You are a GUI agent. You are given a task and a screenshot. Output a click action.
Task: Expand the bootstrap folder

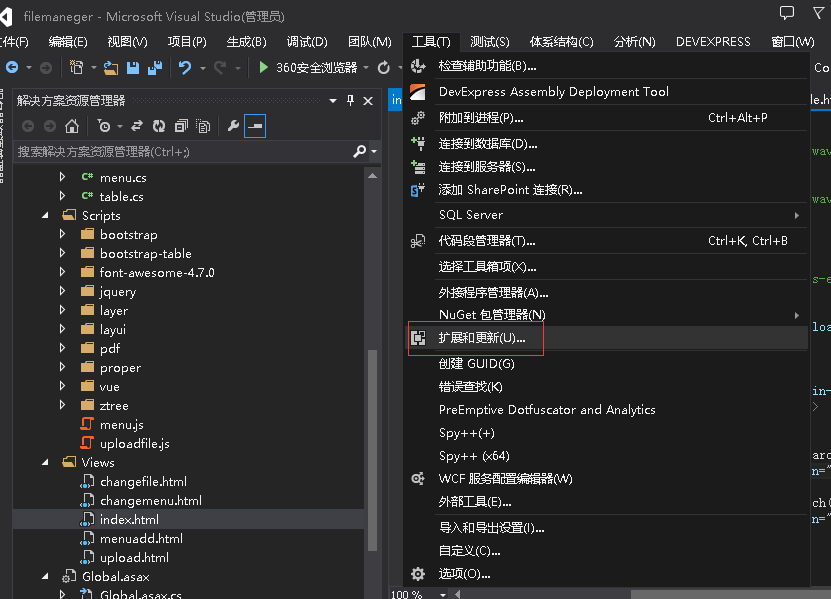[x=63, y=234]
